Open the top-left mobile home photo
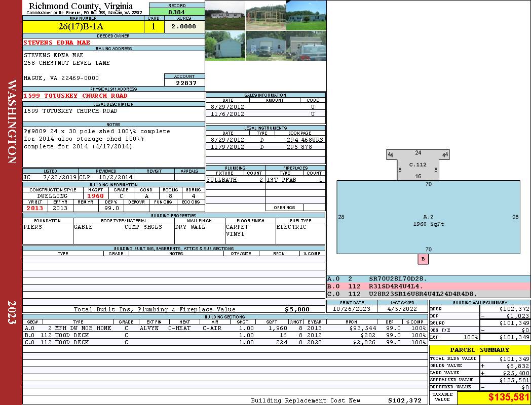532x405 pixels. pyautogui.click(x=225, y=15)
